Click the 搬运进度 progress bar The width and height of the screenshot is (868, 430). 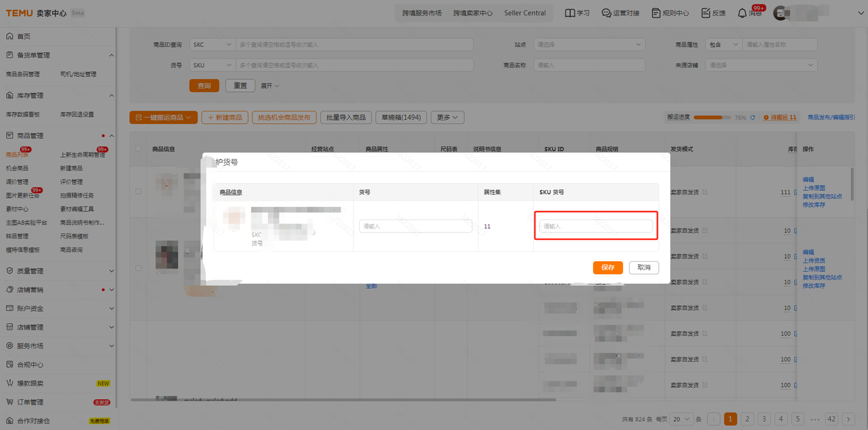click(x=712, y=118)
